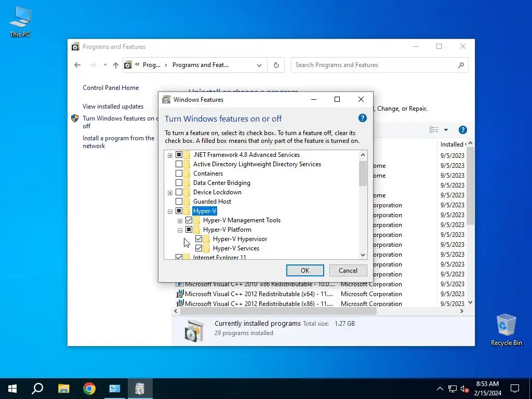This screenshot has width=532, height=399.
Task: Click the Prog... breadcrumb segment
Action: (x=152, y=65)
